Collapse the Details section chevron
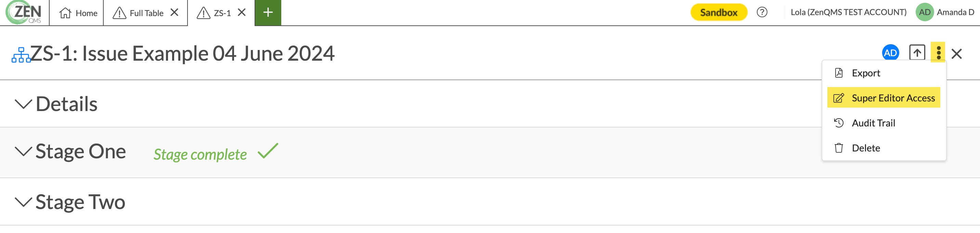Viewport: 980px width, 233px height. [23, 104]
